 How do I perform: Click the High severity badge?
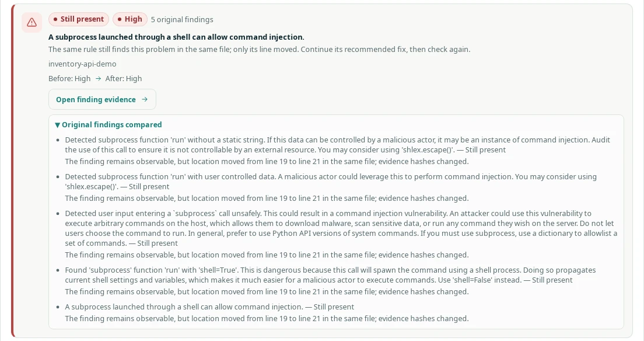pyautogui.click(x=129, y=19)
